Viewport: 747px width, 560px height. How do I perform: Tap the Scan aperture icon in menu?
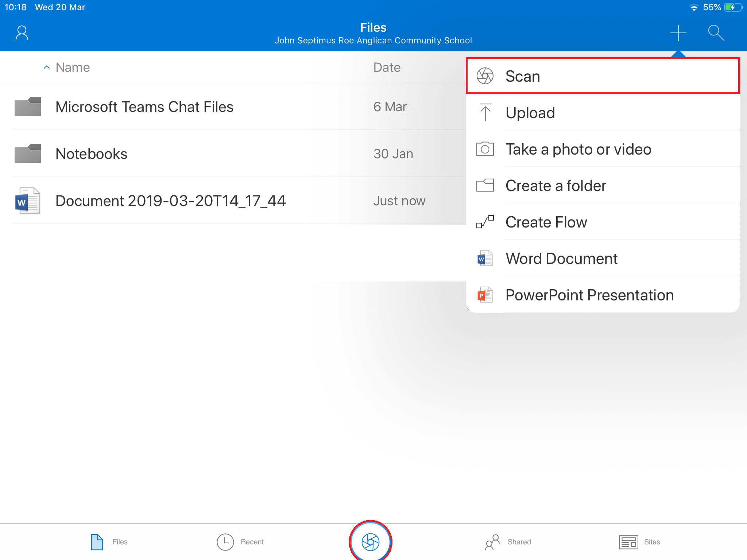(485, 76)
